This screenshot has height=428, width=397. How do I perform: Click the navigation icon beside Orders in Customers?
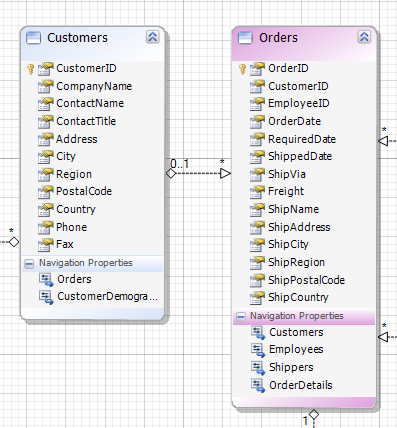pos(46,280)
